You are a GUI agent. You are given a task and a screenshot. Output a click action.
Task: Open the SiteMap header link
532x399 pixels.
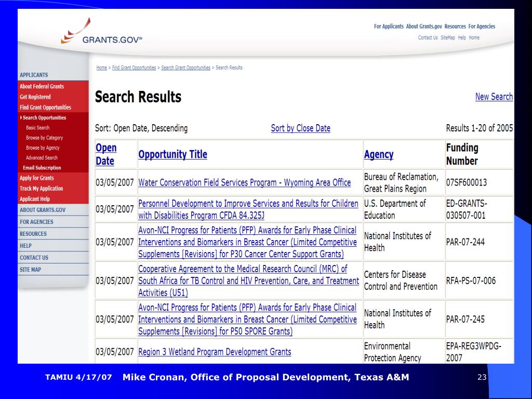pos(448,37)
